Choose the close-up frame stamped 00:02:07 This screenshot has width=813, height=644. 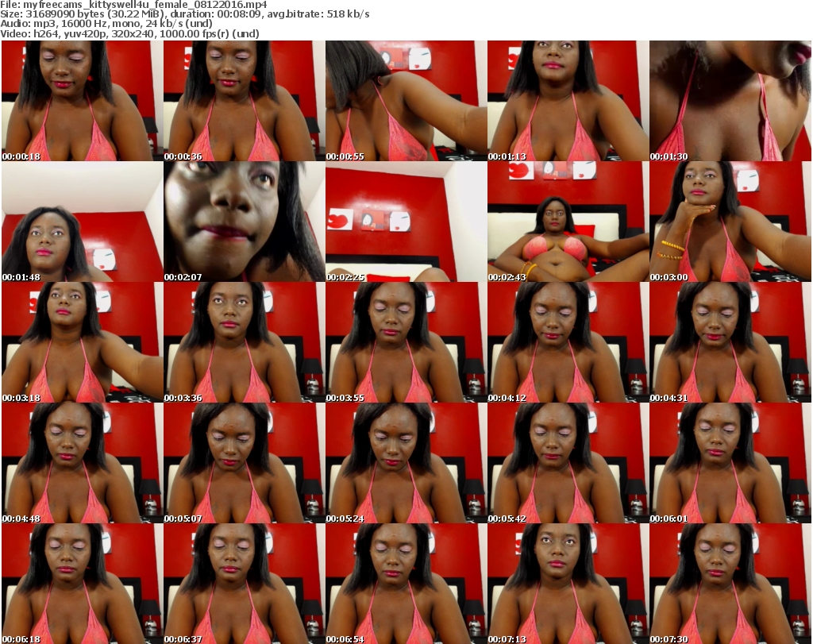(245, 222)
